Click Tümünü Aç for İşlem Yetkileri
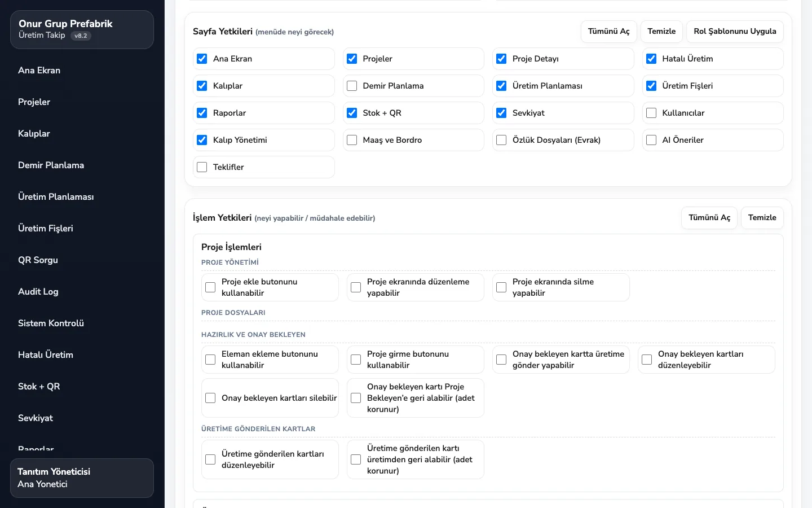The height and width of the screenshot is (508, 812). click(x=709, y=218)
